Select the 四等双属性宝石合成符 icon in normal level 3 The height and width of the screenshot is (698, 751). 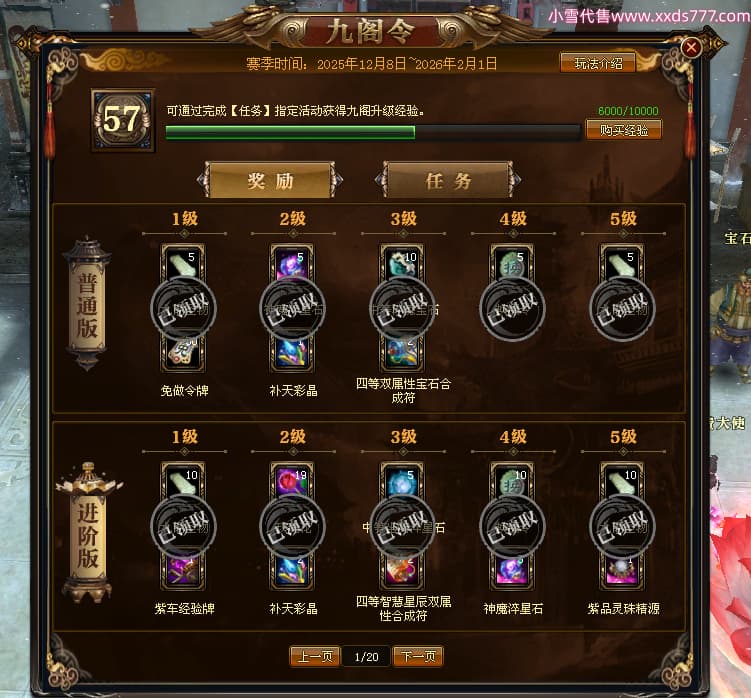tap(402, 354)
